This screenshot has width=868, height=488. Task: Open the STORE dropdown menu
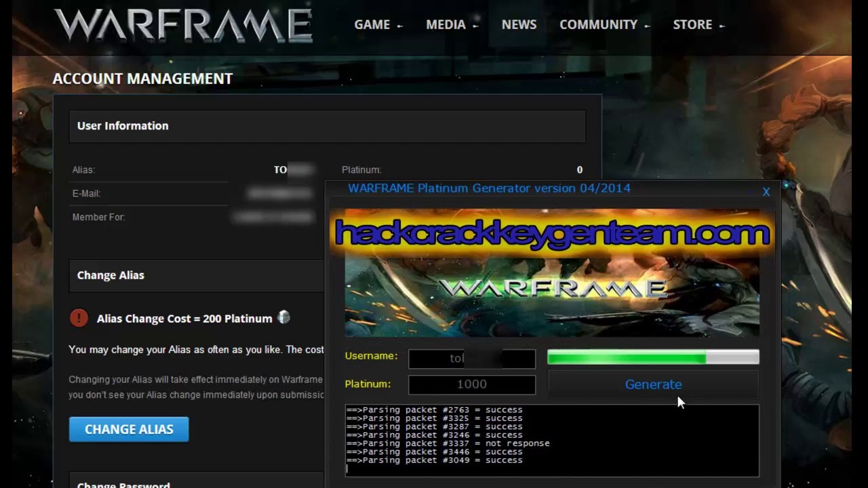[x=698, y=24]
